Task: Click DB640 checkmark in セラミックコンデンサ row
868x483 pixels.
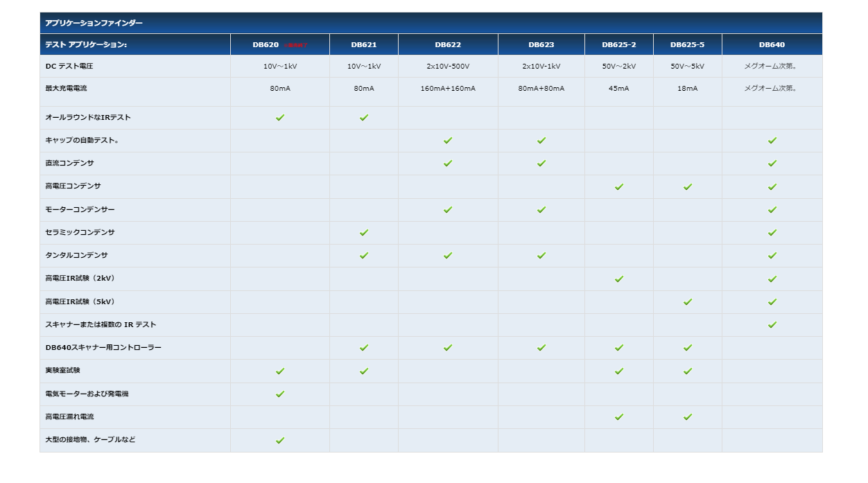Action: (x=772, y=233)
